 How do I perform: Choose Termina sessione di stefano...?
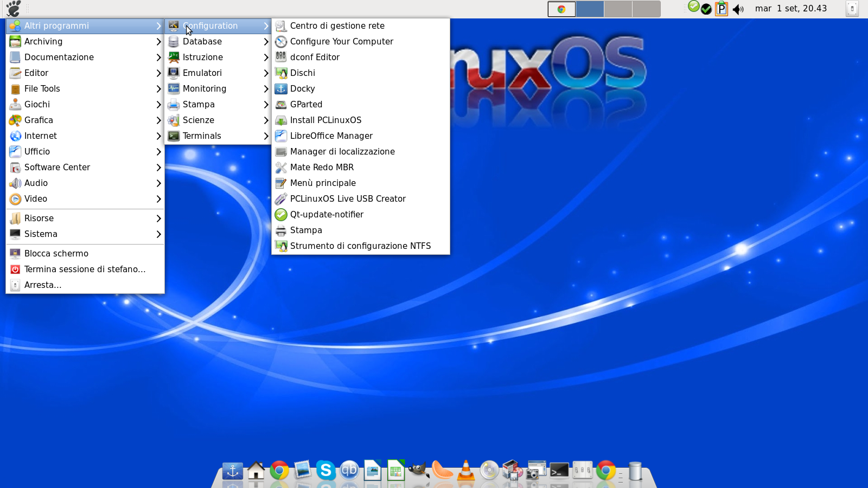85,269
